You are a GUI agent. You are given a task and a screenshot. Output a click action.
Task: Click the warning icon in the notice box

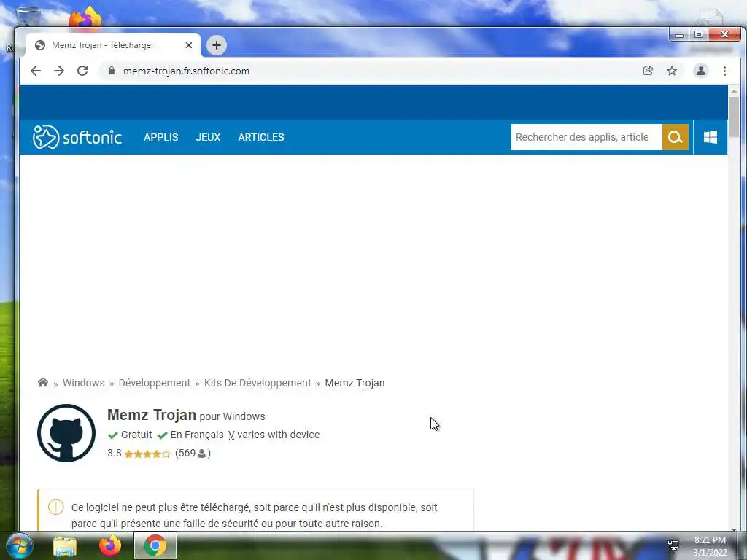[55, 507]
